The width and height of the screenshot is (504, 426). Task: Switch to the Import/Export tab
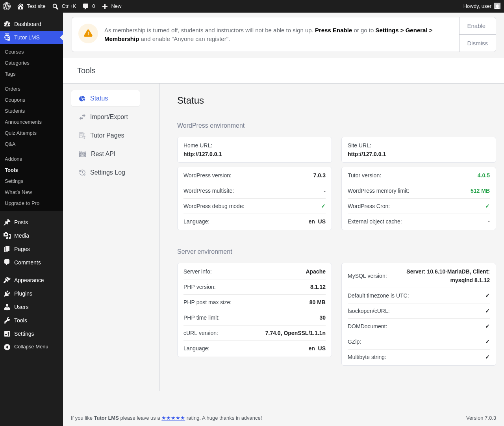(106, 117)
